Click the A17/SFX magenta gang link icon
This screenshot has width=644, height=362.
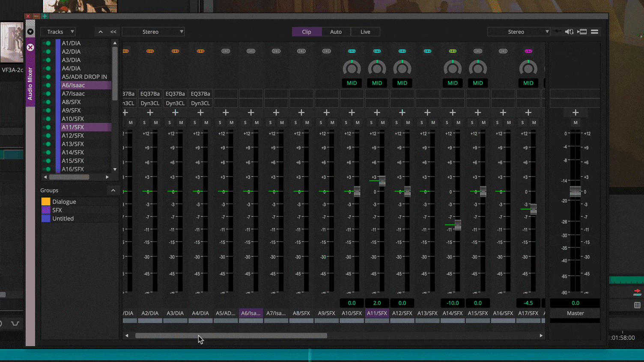(528, 51)
